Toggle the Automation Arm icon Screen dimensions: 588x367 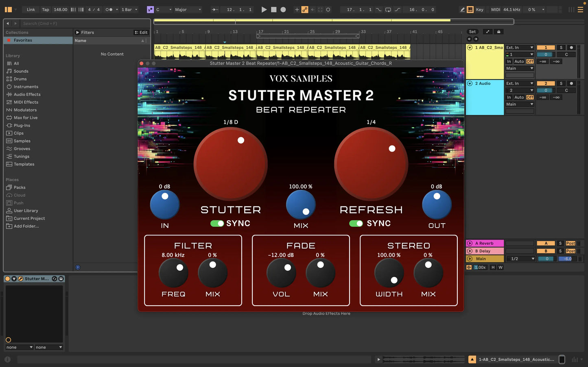(x=305, y=9)
